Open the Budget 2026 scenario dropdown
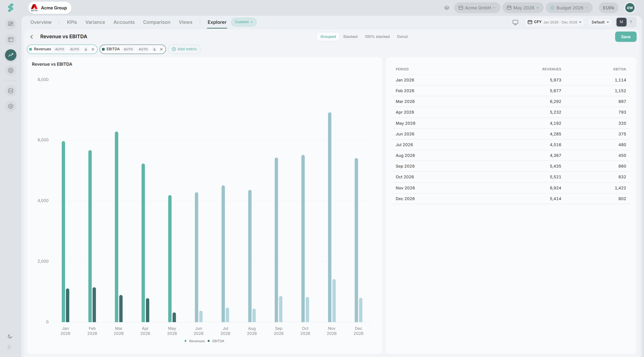This screenshot has width=644, height=357. click(569, 8)
